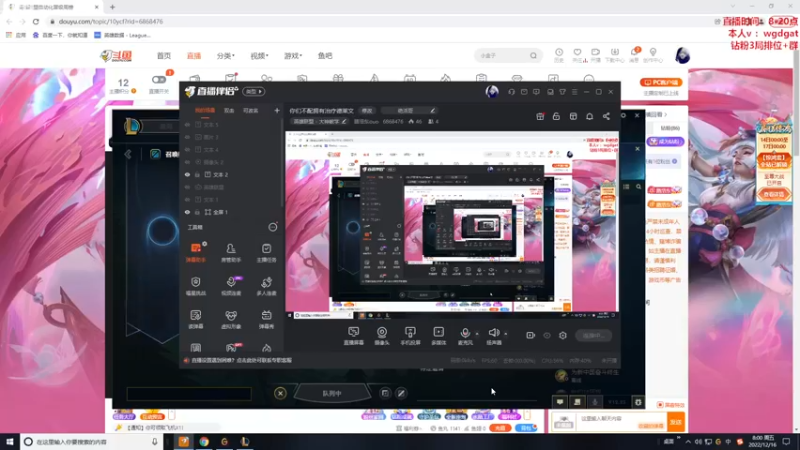Add 摄像头 camera source
Screen dimensions: 800x450
point(382,336)
